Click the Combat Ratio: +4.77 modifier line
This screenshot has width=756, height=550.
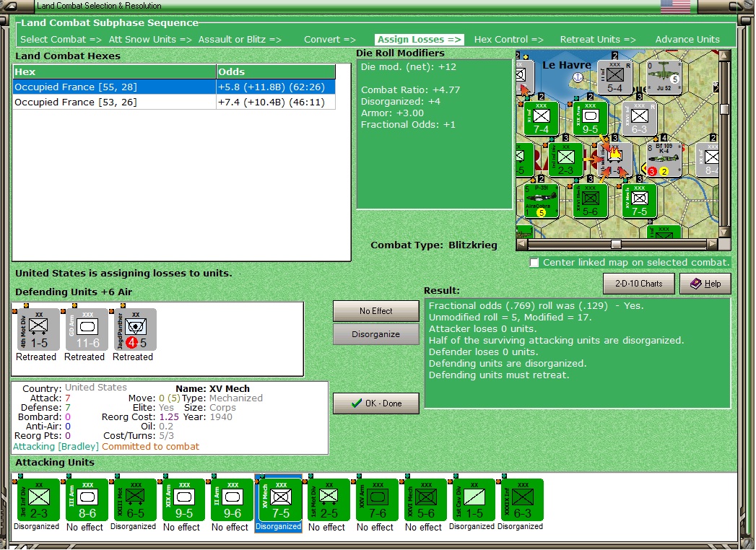tap(410, 90)
